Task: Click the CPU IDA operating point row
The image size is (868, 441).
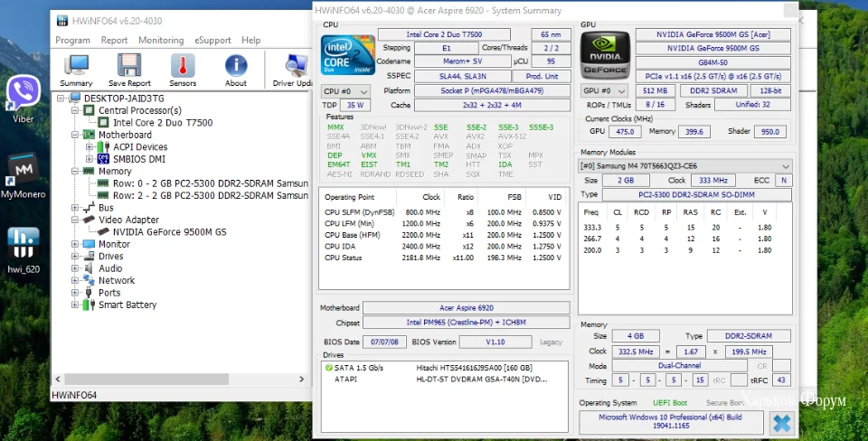Action: pos(443,247)
